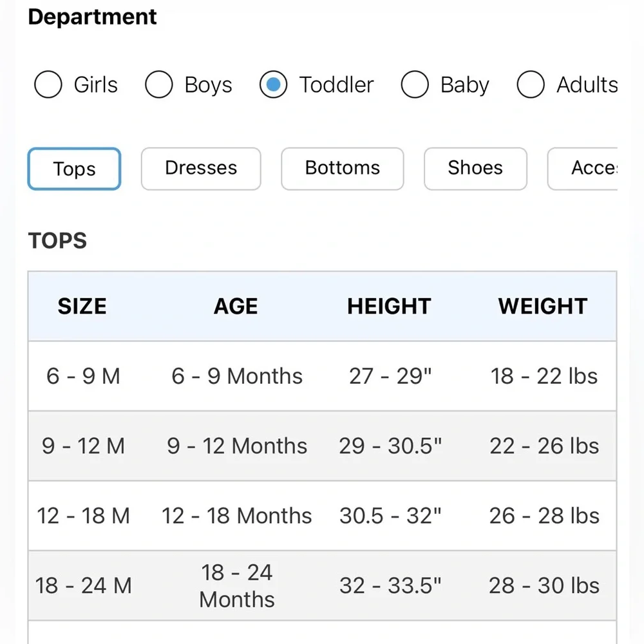Viewport: 644px width, 644px height.
Task: Click the 27 - 29" height value
Action: point(390,376)
